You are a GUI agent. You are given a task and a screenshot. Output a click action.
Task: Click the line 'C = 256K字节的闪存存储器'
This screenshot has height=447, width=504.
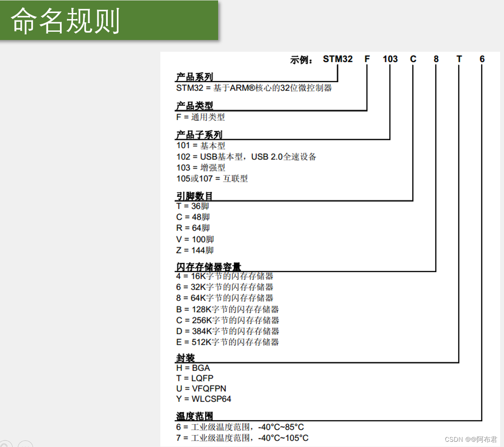[227, 320]
